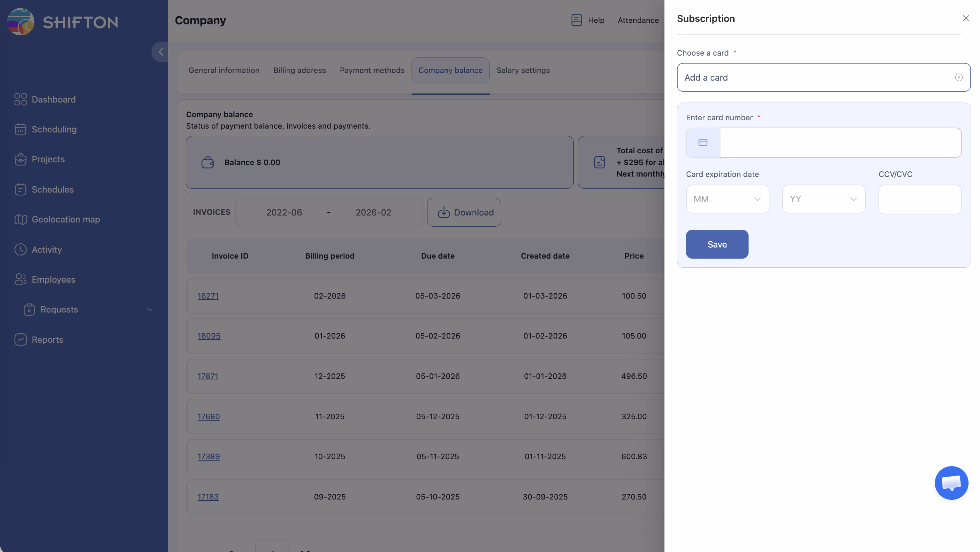Collapse the sidebar with the arrow button
This screenshot has width=980, height=552.
[x=161, y=52]
